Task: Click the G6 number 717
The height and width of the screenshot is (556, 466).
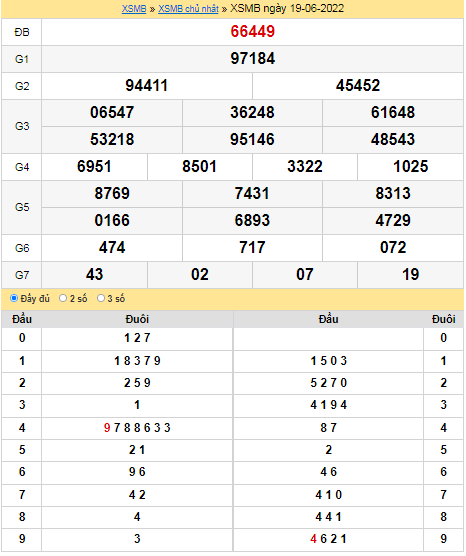Action: [252, 248]
